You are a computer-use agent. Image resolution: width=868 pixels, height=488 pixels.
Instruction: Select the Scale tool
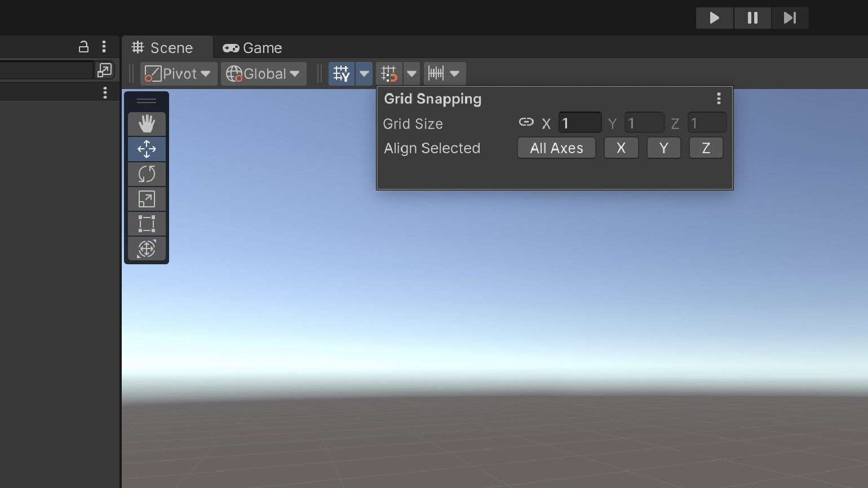pos(147,199)
